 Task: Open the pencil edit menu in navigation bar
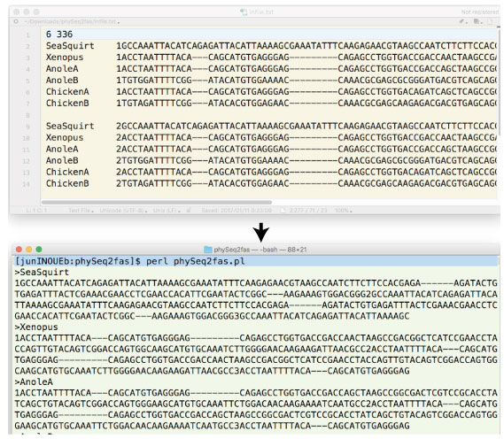[x=462, y=21]
